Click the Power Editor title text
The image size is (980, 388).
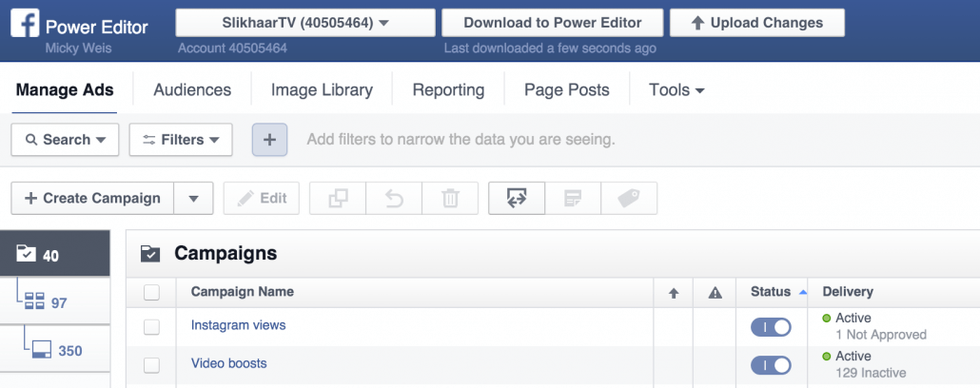tap(97, 27)
